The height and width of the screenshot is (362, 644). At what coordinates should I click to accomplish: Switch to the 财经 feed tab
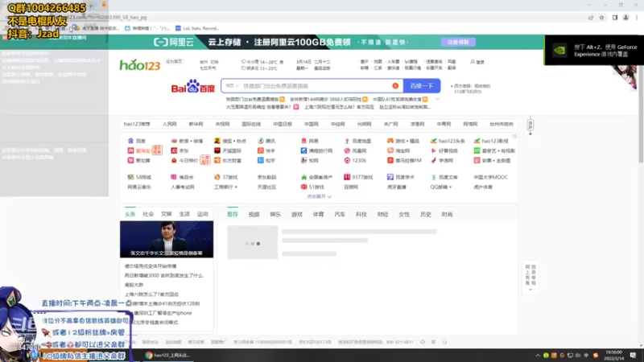(x=382, y=214)
